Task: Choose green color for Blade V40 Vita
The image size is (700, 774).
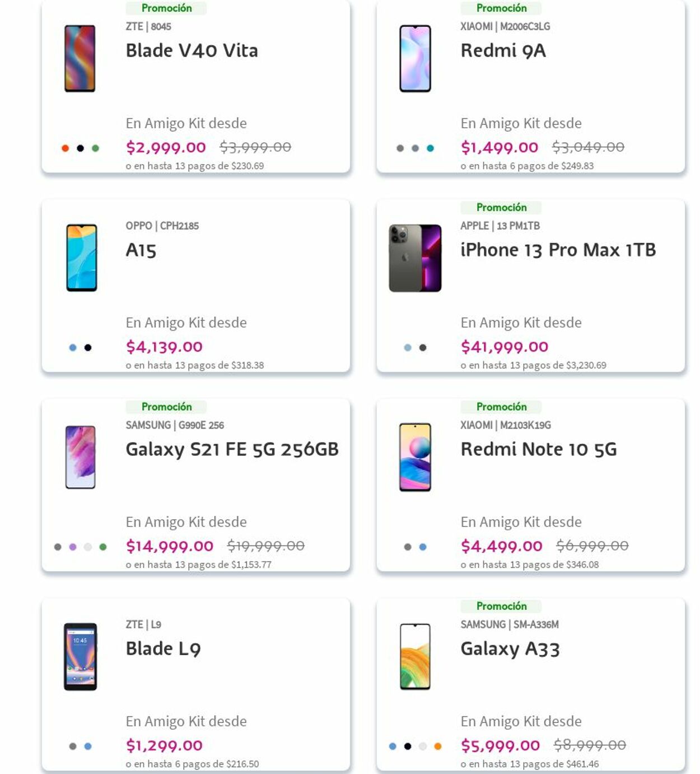Action: coord(95,148)
